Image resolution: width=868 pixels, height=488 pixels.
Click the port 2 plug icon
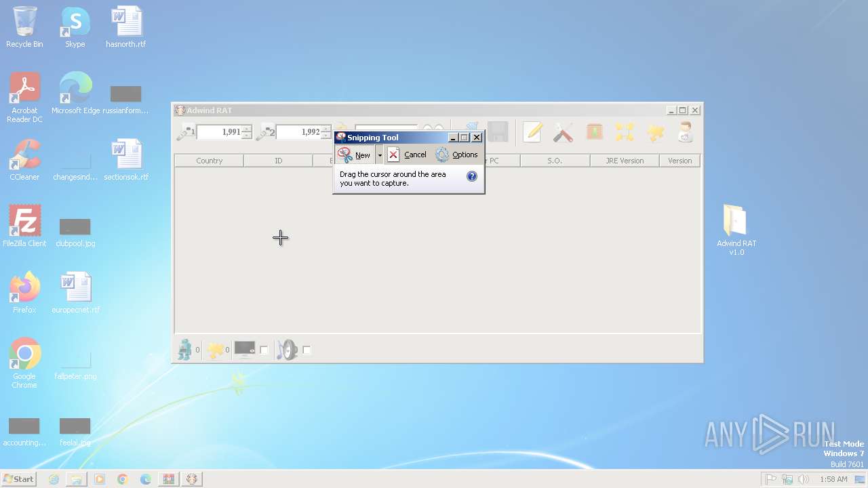pos(265,132)
